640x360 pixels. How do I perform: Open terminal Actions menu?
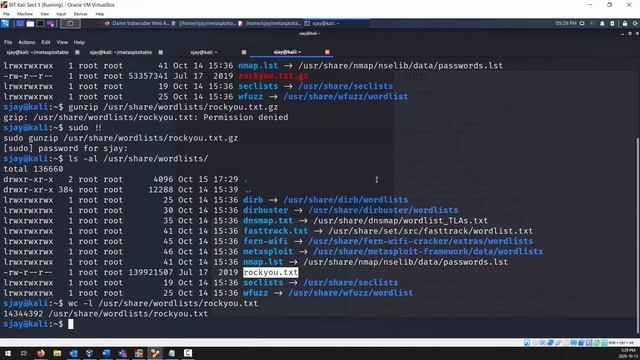[x=27, y=42]
